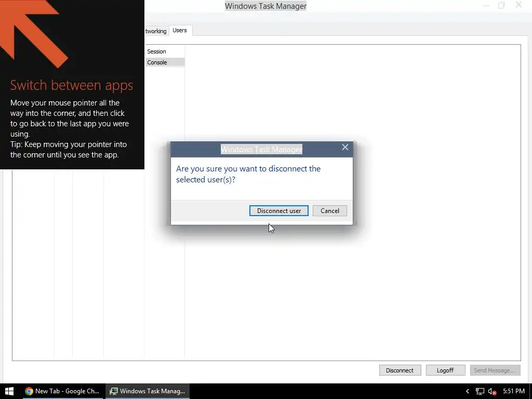Open the Windows Start button
This screenshot has height=399, width=532.
[x=9, y=391]
